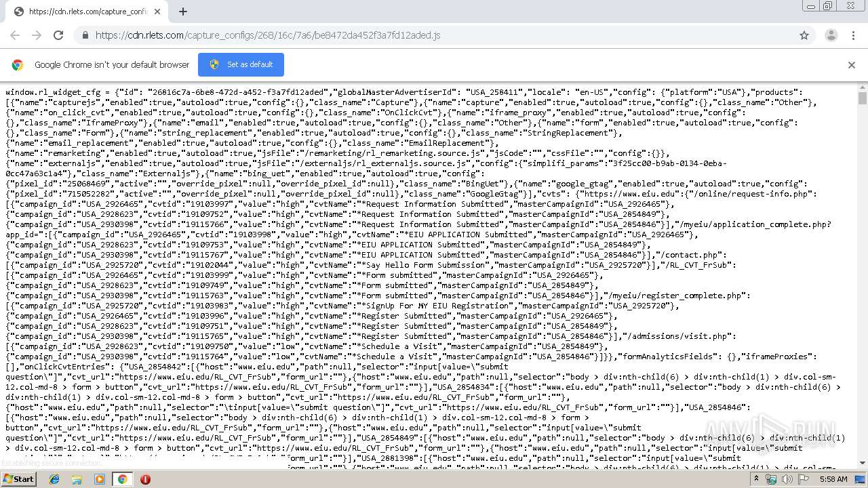The width and height of the screenshot is (868, 488).
Task: Go back with the browser back arrow
Action: click(15, 35)
